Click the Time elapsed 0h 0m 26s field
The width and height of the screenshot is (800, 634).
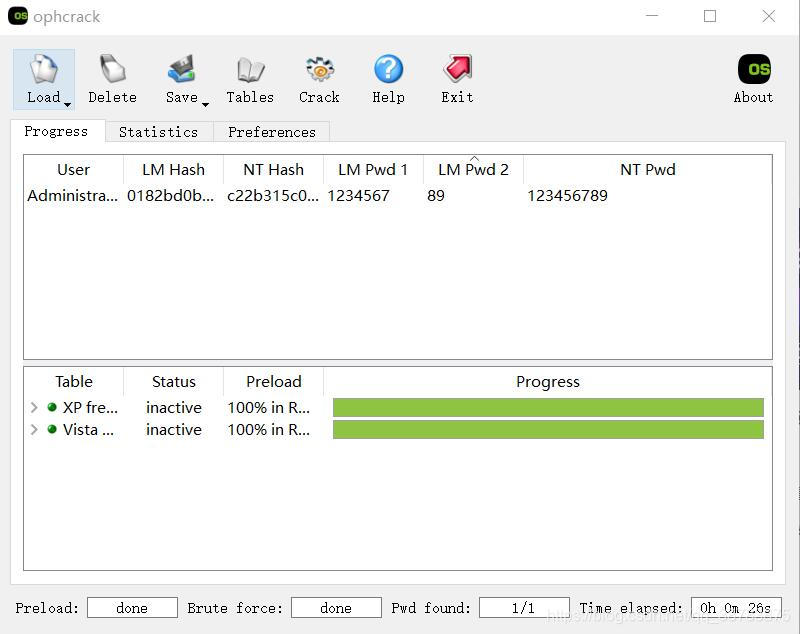[736, 607]
